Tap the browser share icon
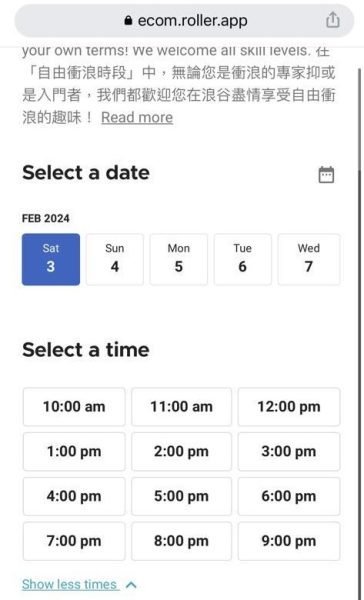 click(333, 20)
